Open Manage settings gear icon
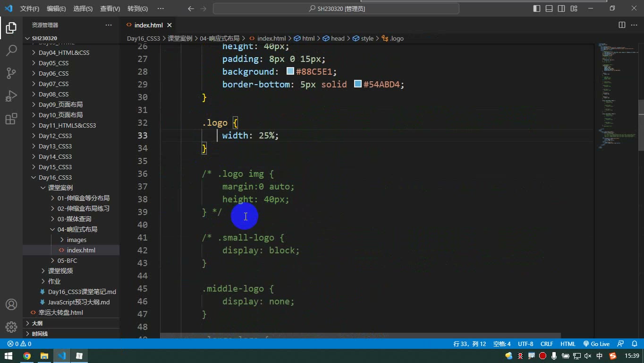Viewport: 644px width, 363px height. point(11,327)
